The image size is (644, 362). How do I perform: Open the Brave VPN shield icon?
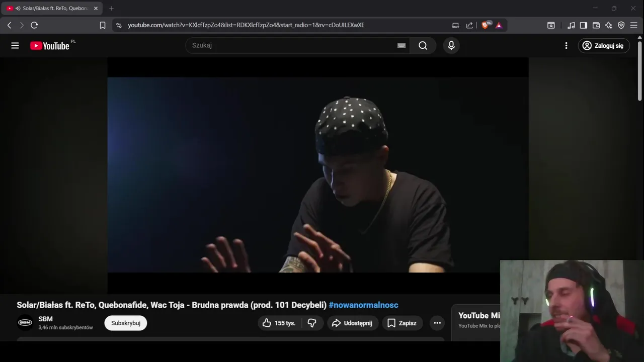click(x=621, y=25)
